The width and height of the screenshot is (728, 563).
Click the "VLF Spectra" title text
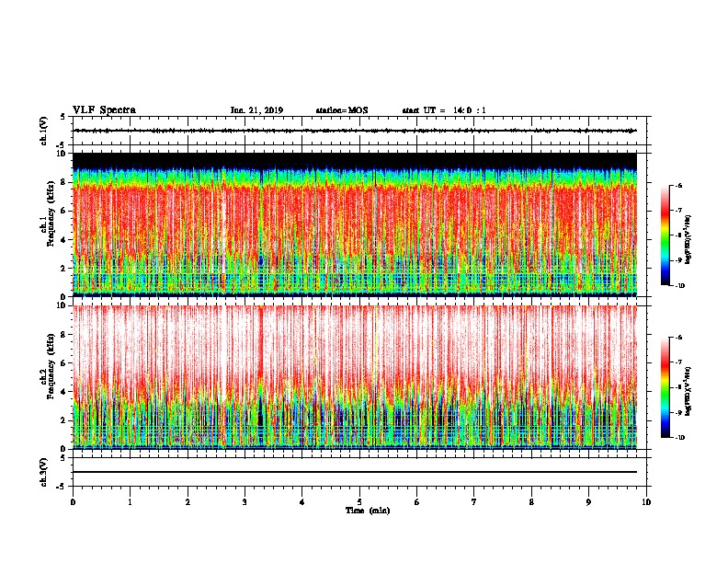[x=104, y=110]
